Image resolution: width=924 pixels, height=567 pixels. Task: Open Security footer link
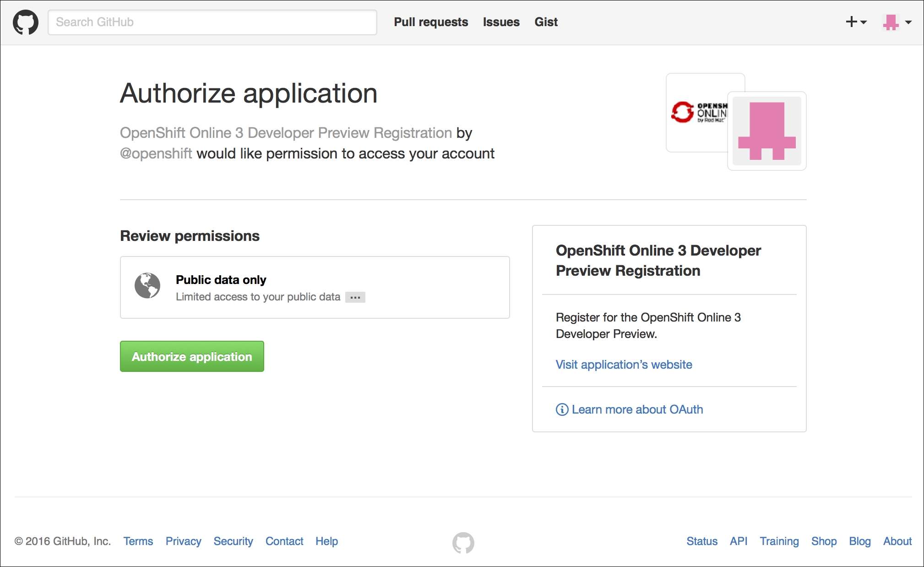point(233,541)
